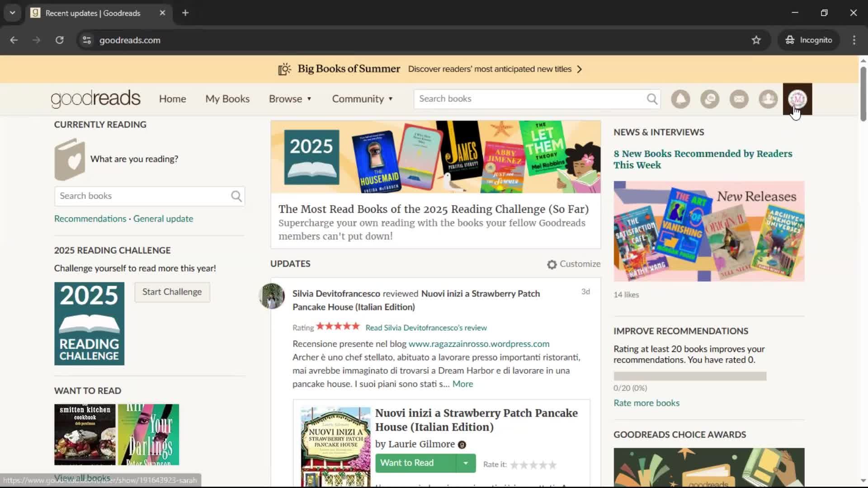Click the recommendations progress bar
Viewport: 868px width, 488px height.
point(690,376)
